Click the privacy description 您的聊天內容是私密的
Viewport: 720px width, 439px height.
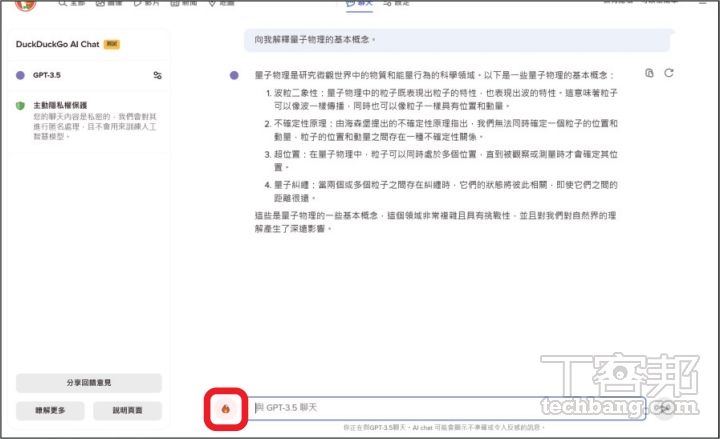[95, 126]
